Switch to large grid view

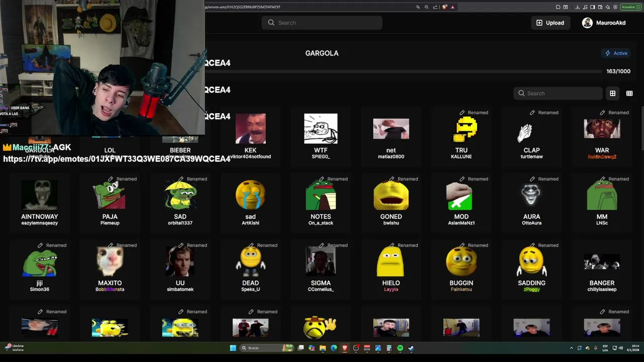(x=612, y=93)
